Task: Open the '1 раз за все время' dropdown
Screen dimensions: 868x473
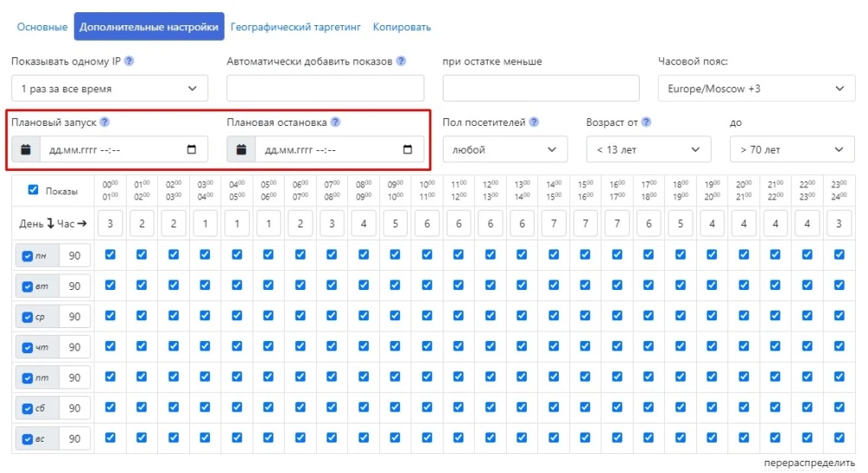Action: coord(109,89)
